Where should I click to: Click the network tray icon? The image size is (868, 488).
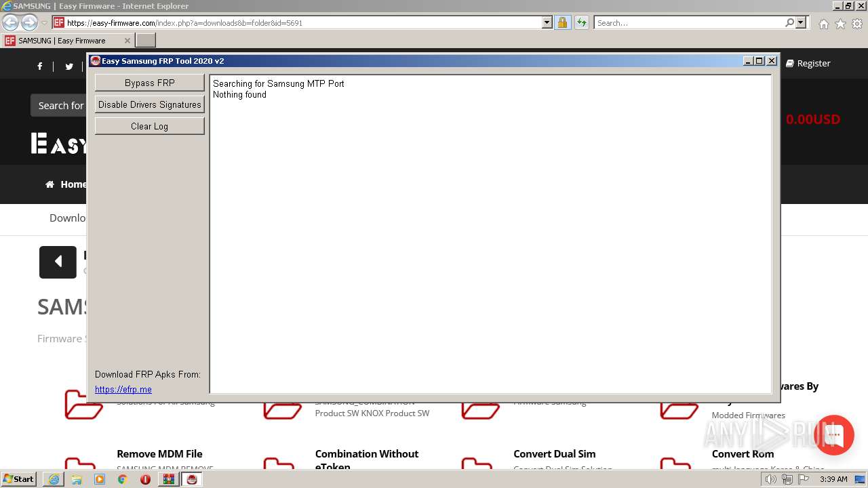[x=787, y=479]
